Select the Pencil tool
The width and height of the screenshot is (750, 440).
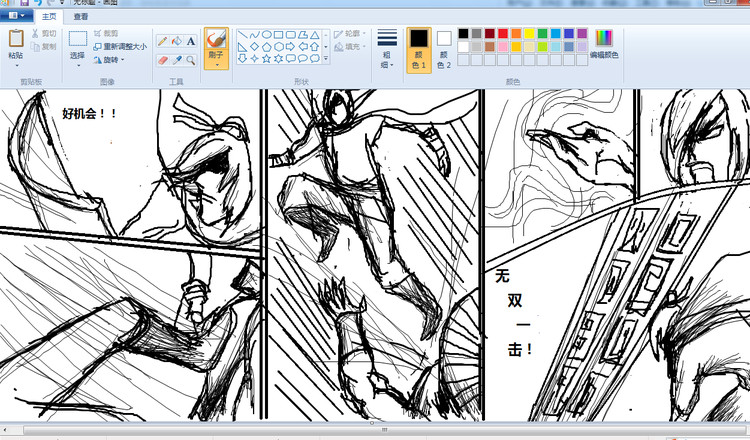(x=162, y=41)
